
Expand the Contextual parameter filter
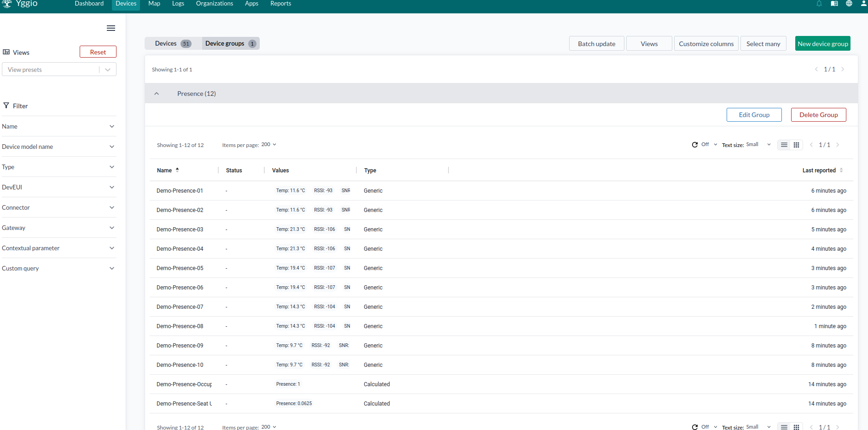(x=59, y=248)
